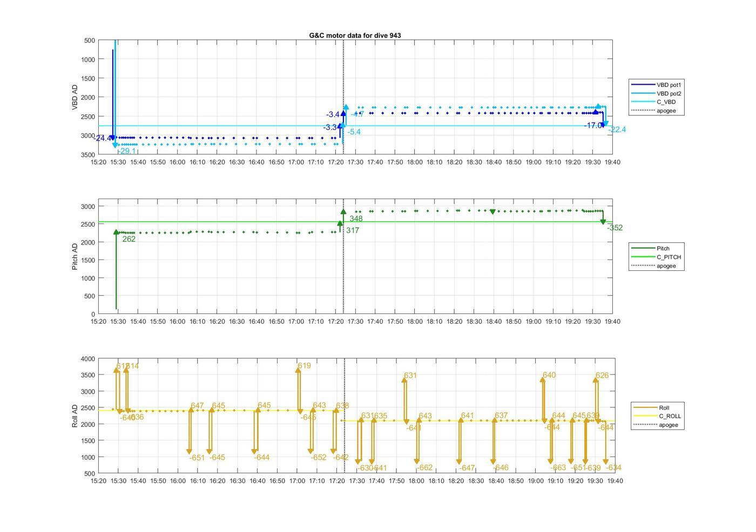Click the '-662' roll annotation
Screen dimensions: 756x532
pos(425,468)
